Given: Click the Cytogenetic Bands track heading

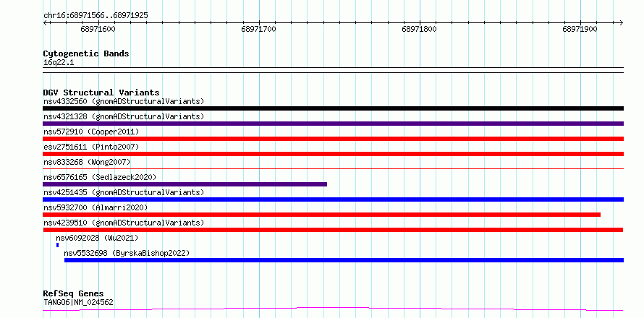Looking at the screenshot, I should 86,53.
